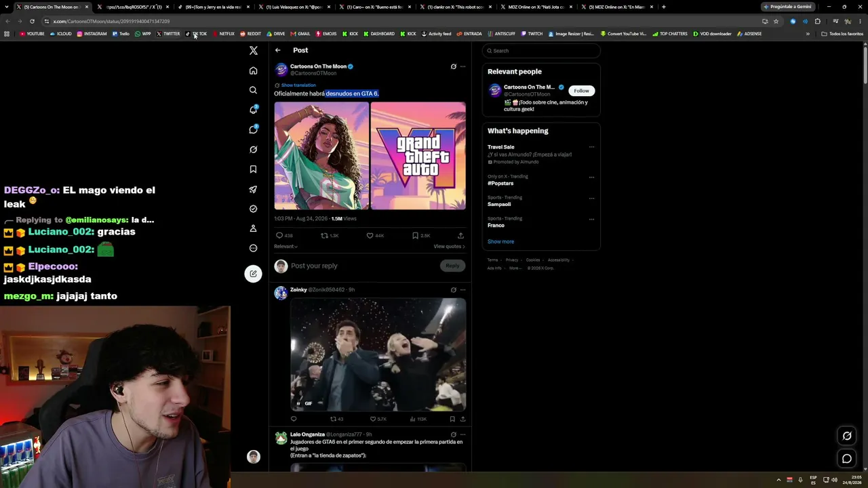Open Explore using magnifier sidebar icon

pos(253,90)
